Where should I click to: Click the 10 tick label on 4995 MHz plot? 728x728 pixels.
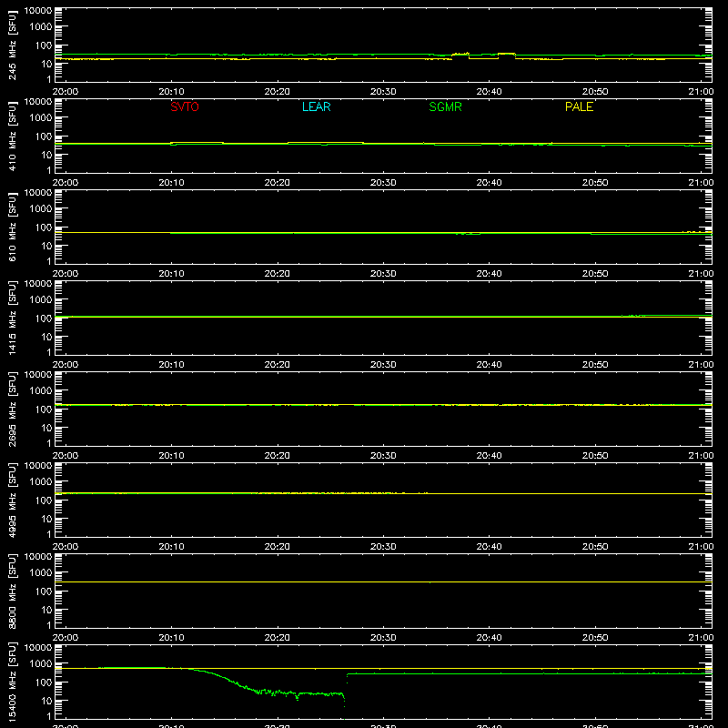(x=46, y=519)
